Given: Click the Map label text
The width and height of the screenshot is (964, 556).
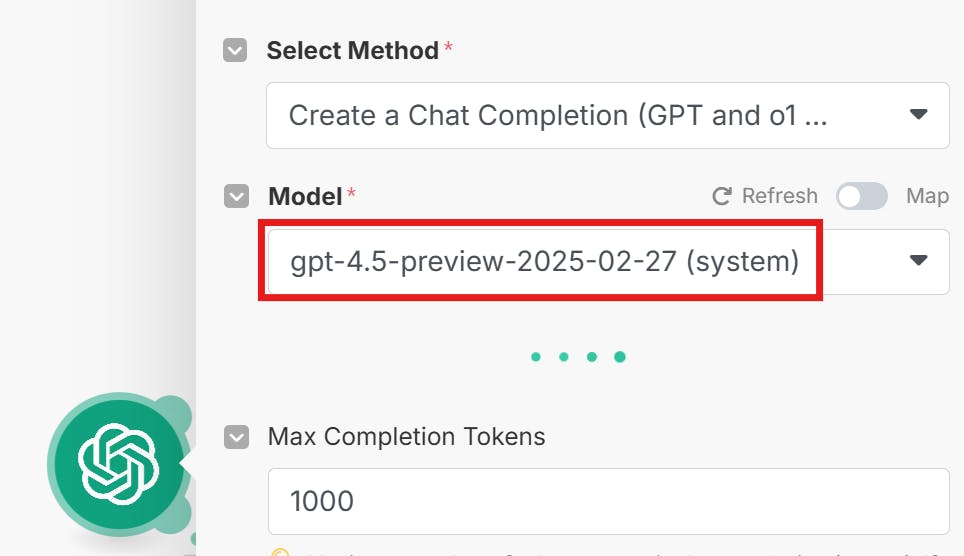Looking at the screenshot, I should 927,196.
